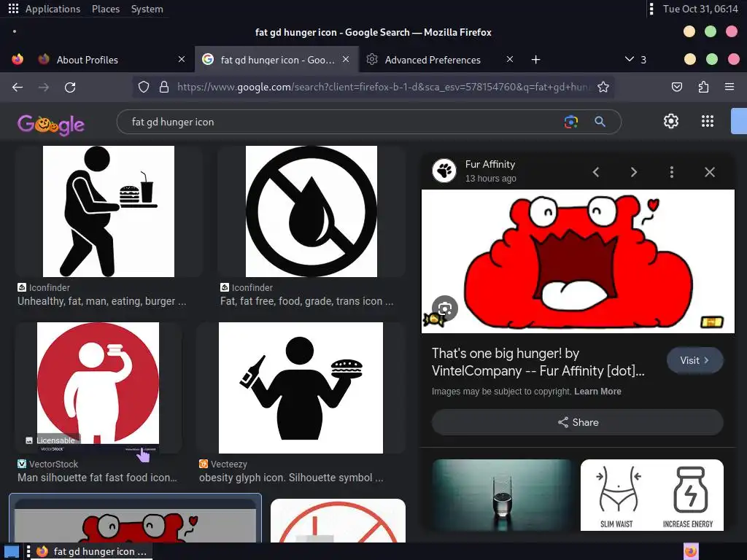
Task: Click the Share button
Action: pos(578,422)
